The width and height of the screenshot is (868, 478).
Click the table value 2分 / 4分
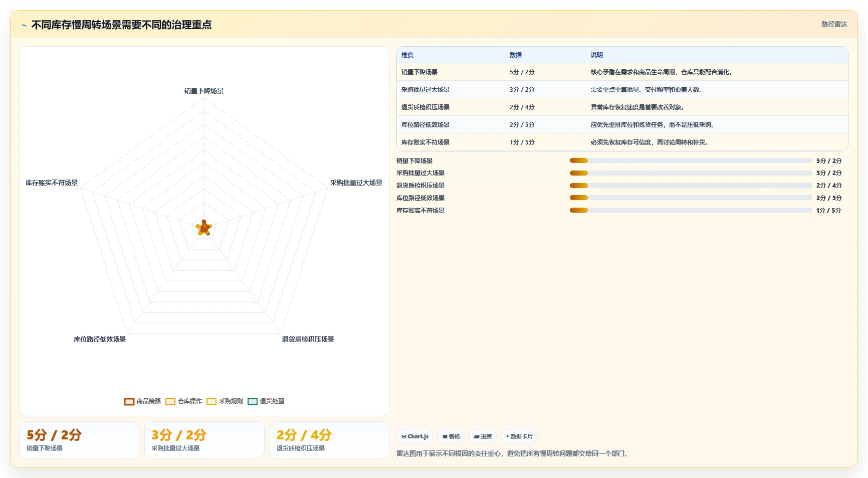click(x=522, y=107)
